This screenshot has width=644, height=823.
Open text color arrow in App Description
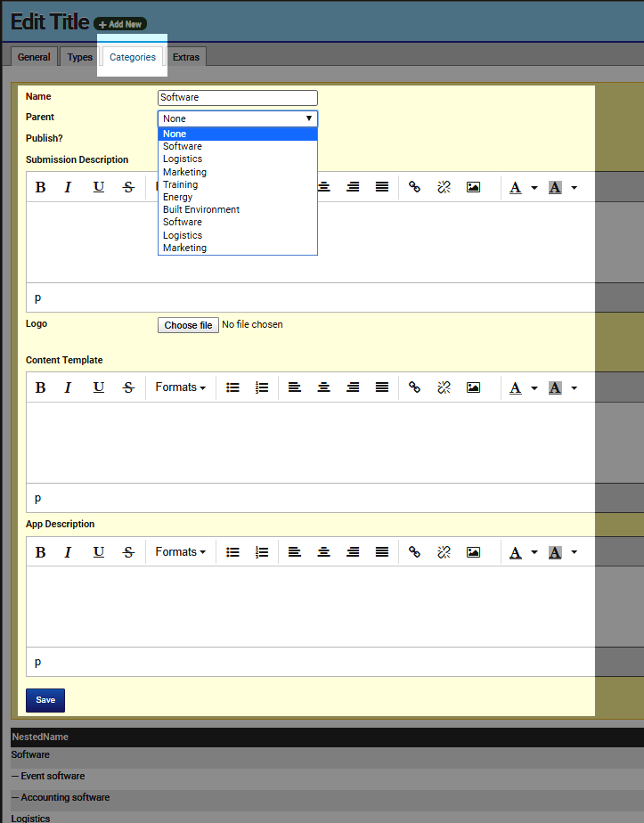pos(534,553)
